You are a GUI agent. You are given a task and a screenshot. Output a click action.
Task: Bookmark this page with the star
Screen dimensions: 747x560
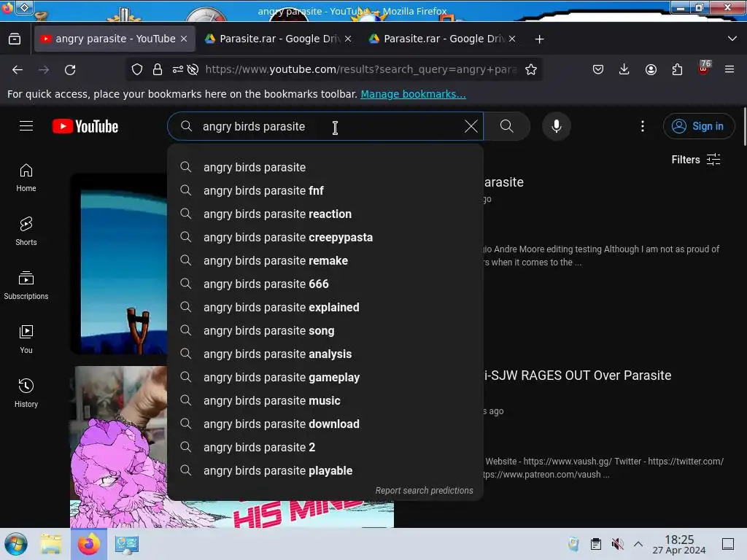[531, 69]
